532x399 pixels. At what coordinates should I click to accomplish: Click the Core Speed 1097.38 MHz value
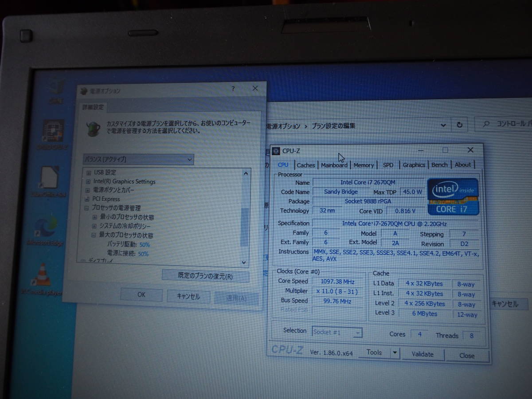(x=337, y=282)
